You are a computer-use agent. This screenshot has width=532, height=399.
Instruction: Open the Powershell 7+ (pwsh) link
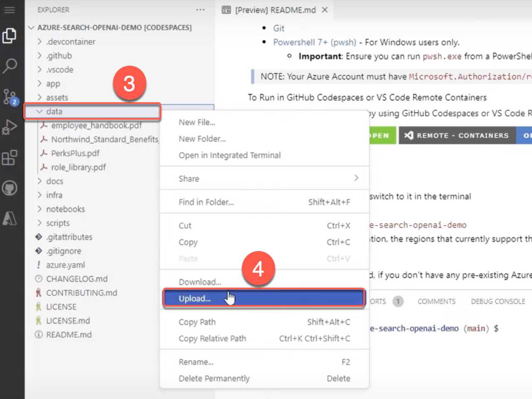point(315,42)
